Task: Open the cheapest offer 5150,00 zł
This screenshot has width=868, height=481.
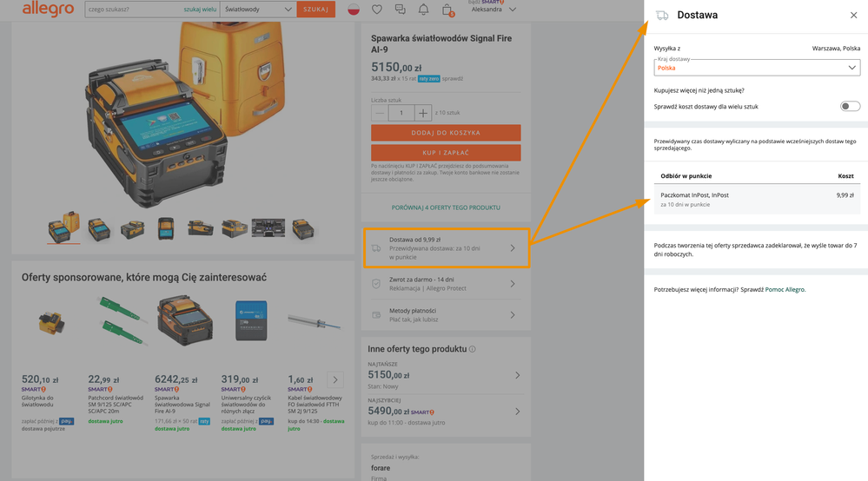Action: (445, 375)
